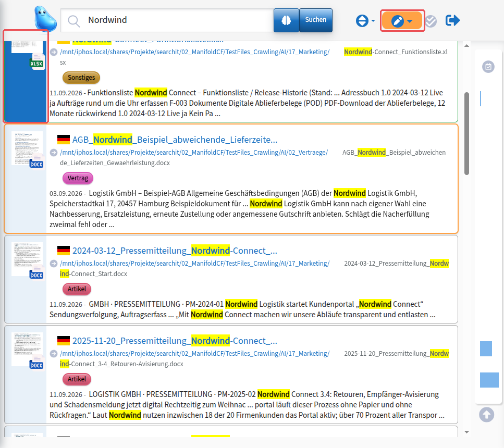Viewport: 504px width, 448px height.
Task: Click German flag beside 2025-11-20 Pressemitteilung title
Action: coord(64,341)
